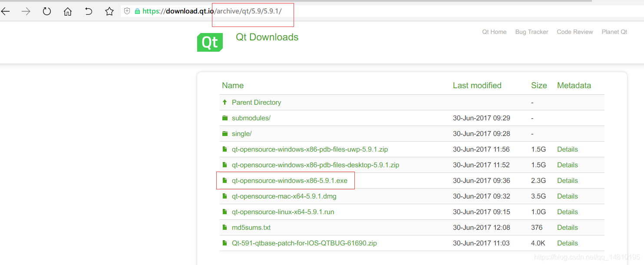The image size is (644, 265).
Task: Open Qt Home in top navigation
Action: [494, 32]
